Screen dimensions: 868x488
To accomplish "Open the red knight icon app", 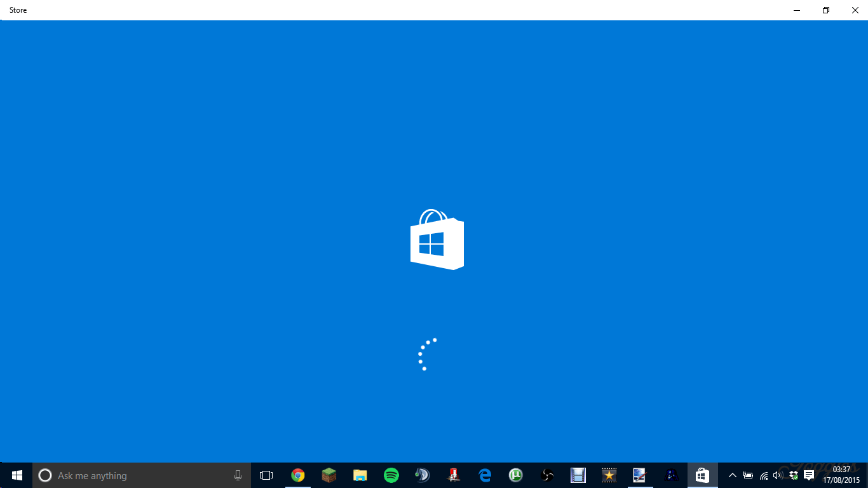I will tap(454, 475).
